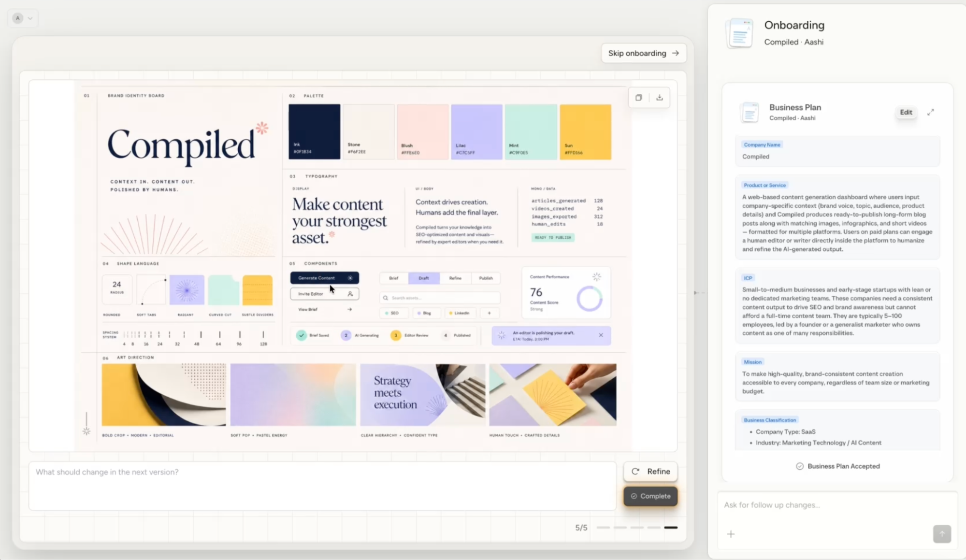The image size is (966, 560).
Task: Close the editor polishing notification
Action: pyautogui.click(x=601, y=335)
